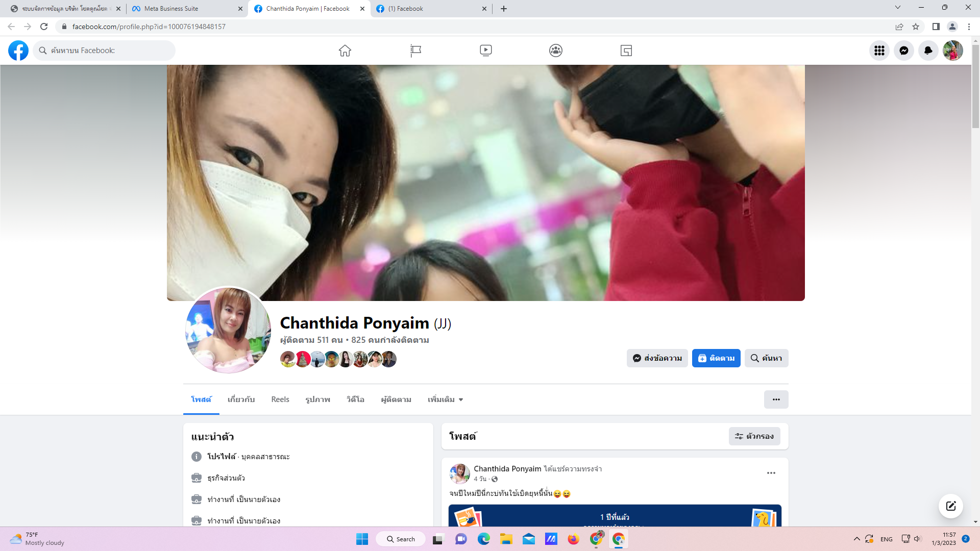Image resolution: width=980 pixels, height=551 pixels.
Task: Open the ตัวกรอง post filter button
Action: coord(754,436)
